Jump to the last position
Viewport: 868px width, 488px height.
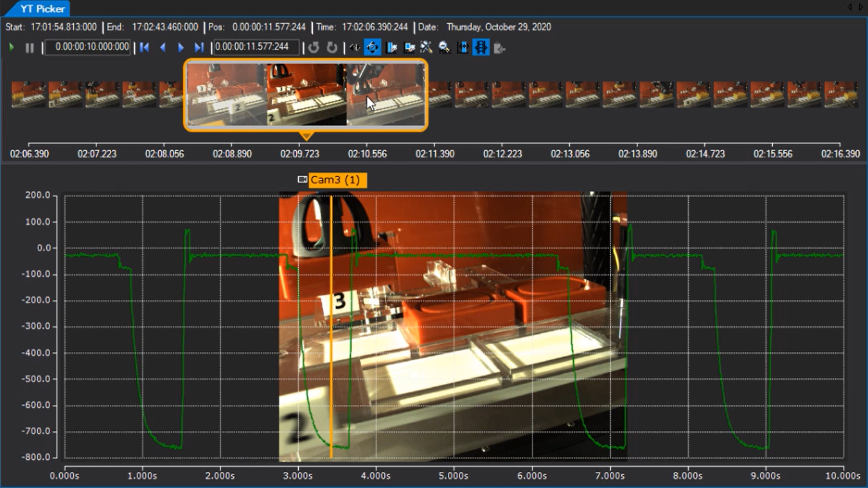199,48
